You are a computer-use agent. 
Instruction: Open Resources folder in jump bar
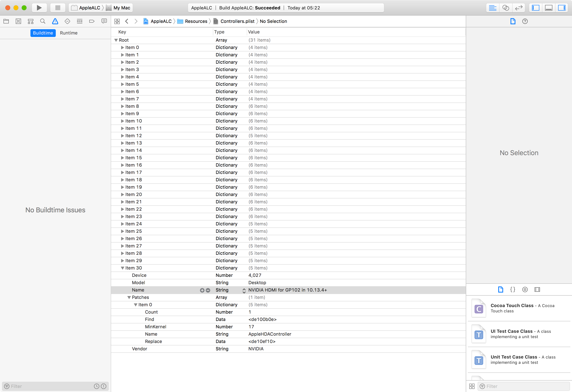[x=192, y=21]
